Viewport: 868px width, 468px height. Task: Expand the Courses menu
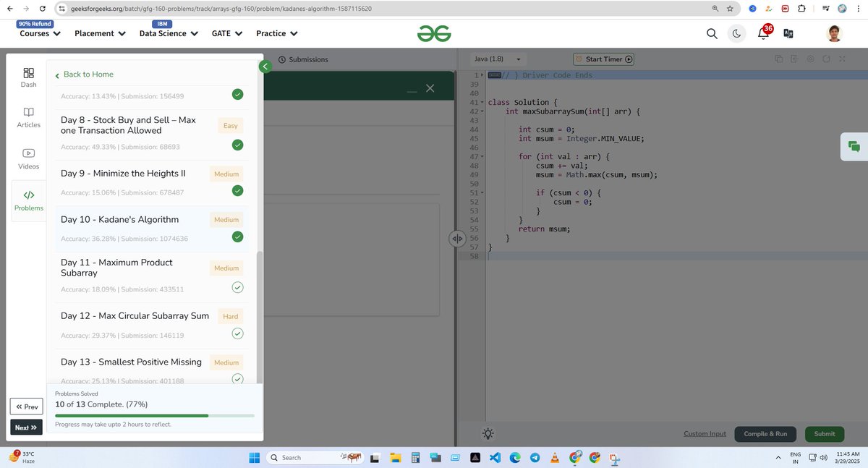[40, 33]
